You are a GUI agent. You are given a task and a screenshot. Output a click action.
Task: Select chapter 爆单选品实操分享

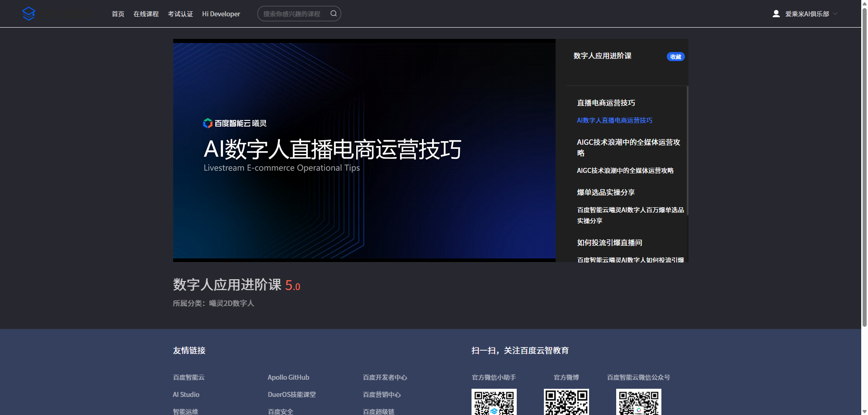coord(606,192)
